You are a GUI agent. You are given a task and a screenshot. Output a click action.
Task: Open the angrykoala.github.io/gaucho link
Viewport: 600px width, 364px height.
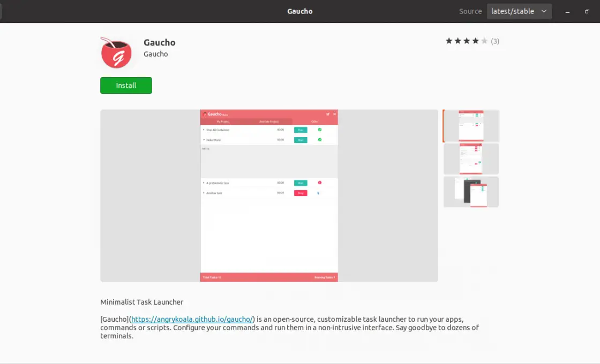(192, 319)
